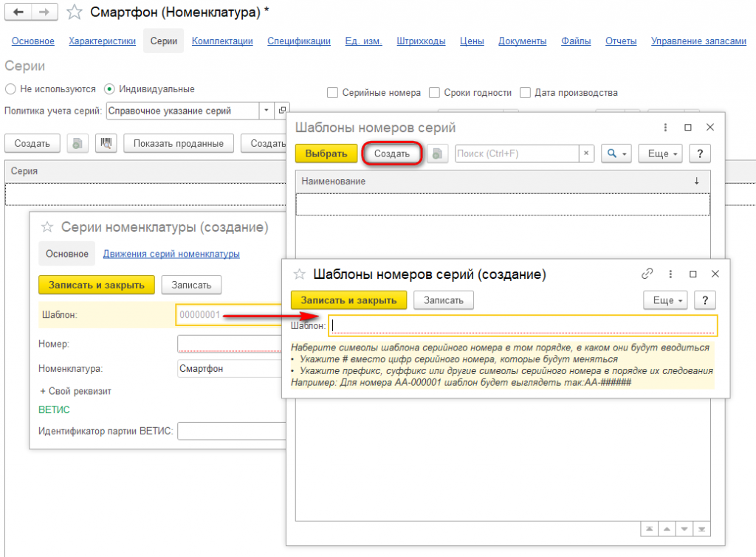Focus the Шаблон field in Шаблоны номеров серий (создание)
Screen dimensions: 756x557
[x=523, y=326]
